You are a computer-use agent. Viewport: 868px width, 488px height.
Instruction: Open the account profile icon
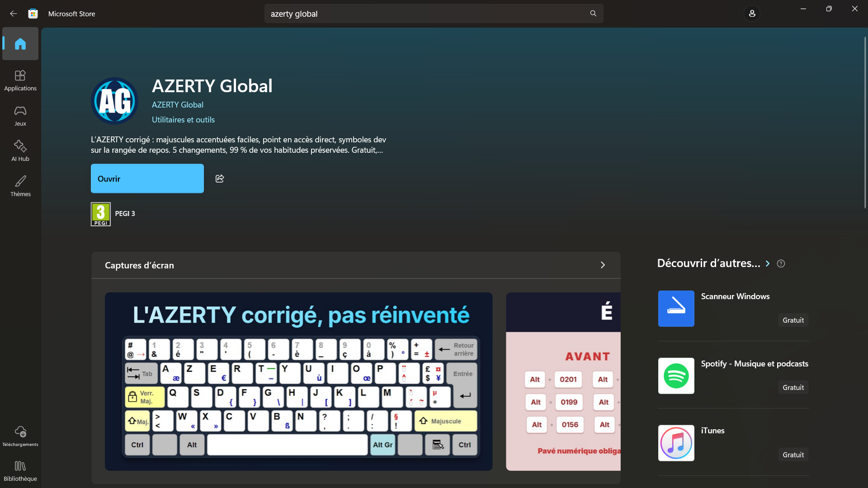(752, 13)
